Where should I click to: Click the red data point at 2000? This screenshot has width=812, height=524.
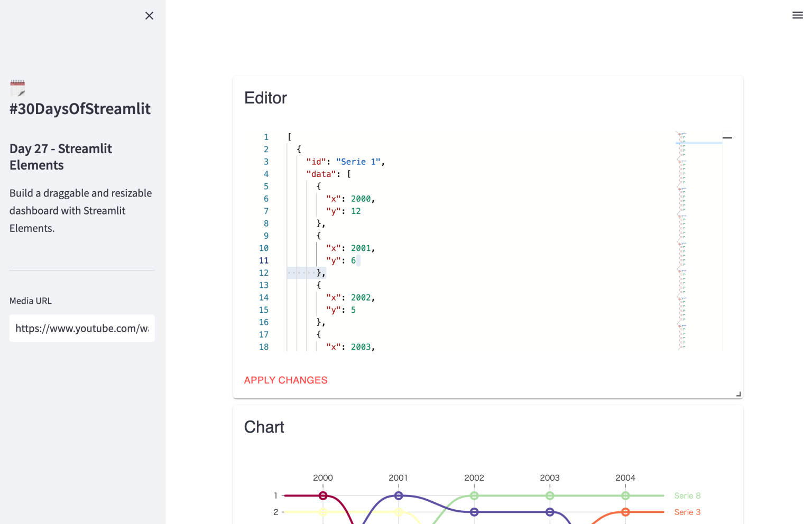pos(323,496)
